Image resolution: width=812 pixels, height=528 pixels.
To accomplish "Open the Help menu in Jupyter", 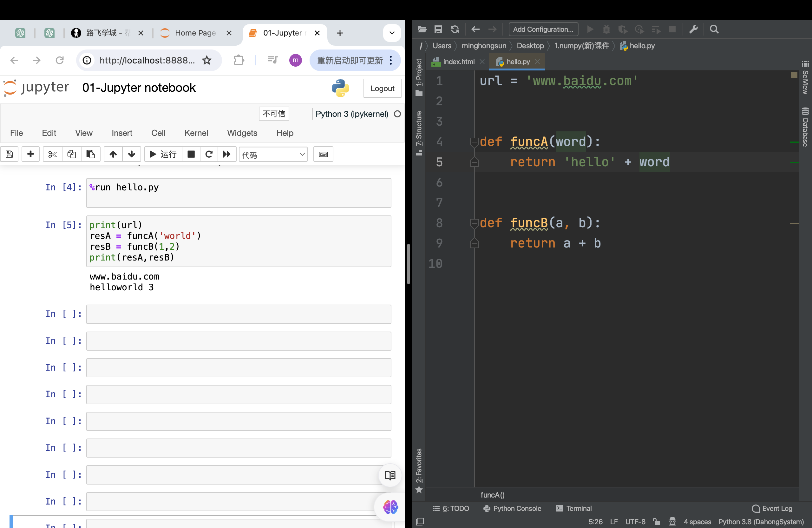I will [285, 133].
